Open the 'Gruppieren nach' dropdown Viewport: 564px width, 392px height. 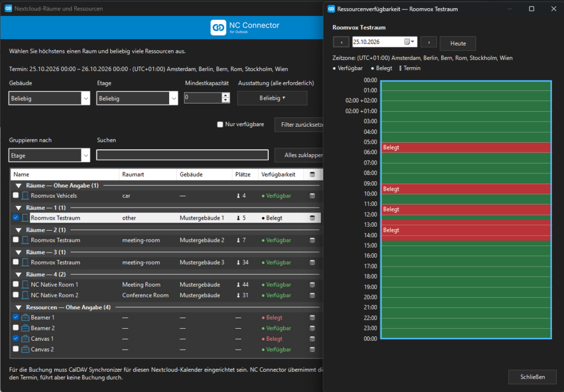[x=49, y=155]
